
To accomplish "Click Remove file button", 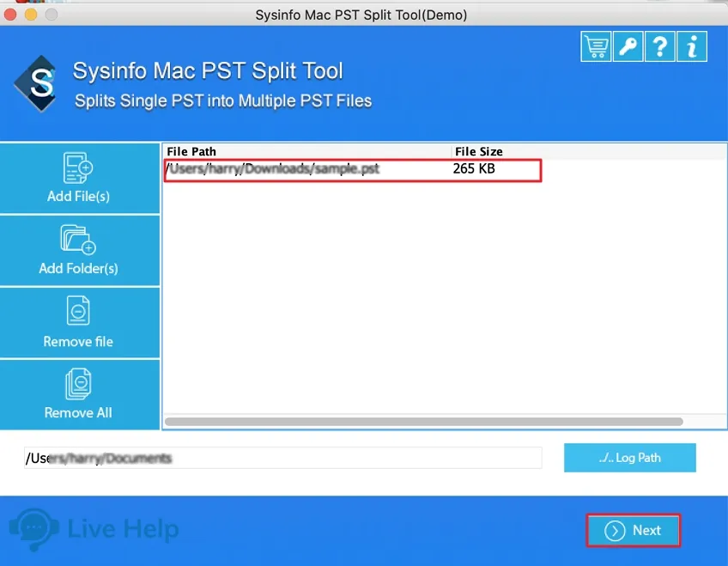I will 80,323.
